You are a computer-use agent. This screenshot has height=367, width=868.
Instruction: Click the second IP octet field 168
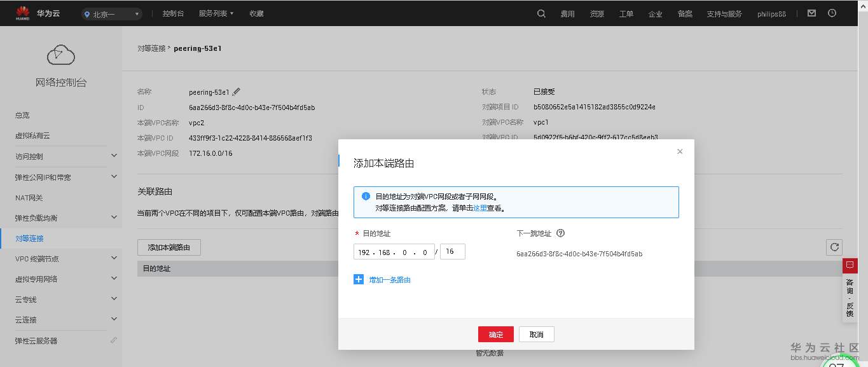(x=384, y=253)
